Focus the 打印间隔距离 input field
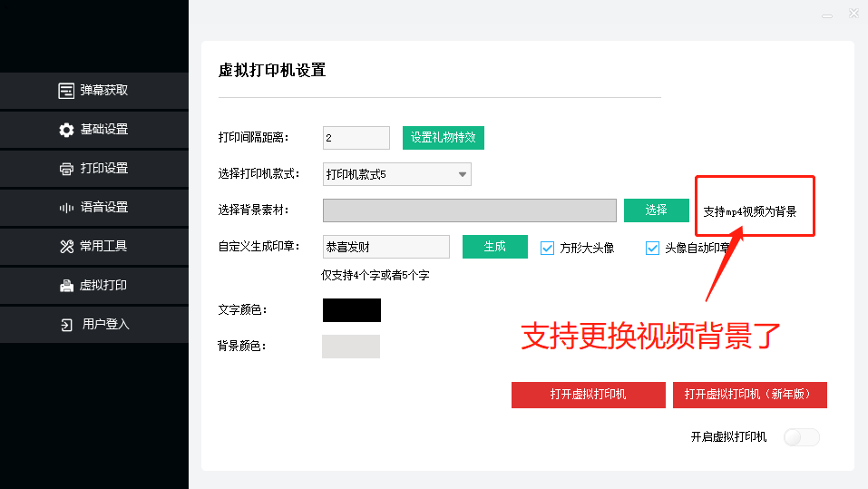The height and width of the screenshot is (489, 868). coord(356,138)
